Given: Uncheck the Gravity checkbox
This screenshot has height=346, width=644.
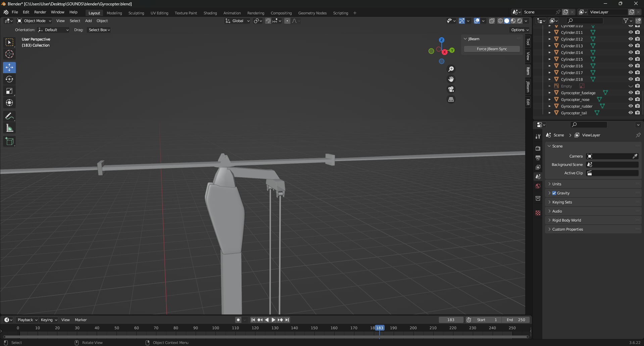Looking at the screenshot, I should 554,193.
